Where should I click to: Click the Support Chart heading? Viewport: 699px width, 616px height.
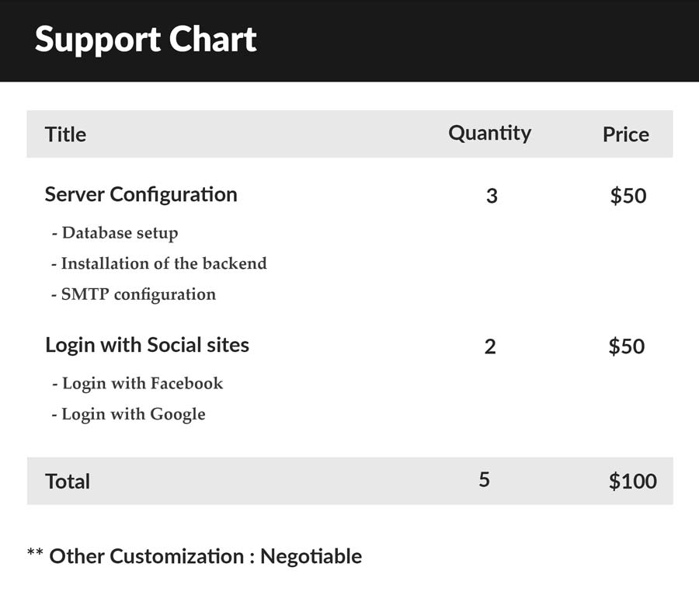pos(145,40)
